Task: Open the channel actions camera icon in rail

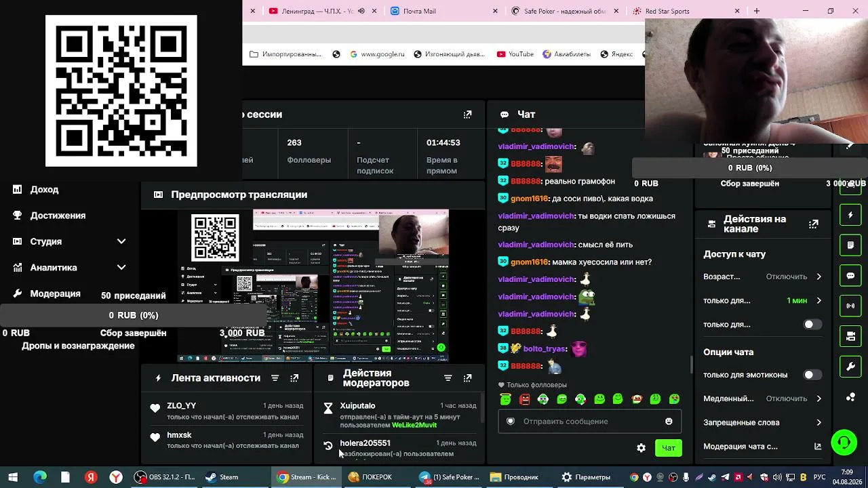Action: coord(850,336)
